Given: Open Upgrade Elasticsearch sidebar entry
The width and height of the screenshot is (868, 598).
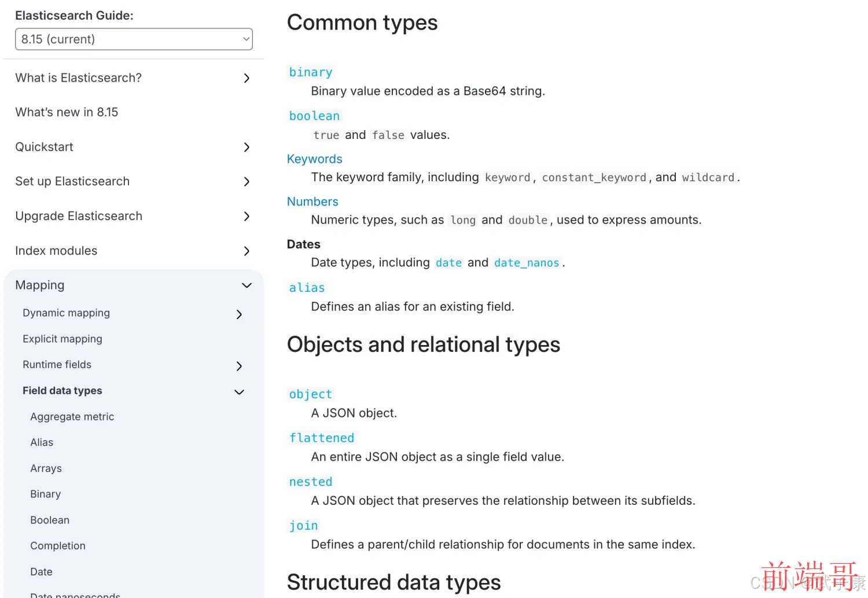Looking at the screenshot, I should pyautogui.click(x=79, y=216).
